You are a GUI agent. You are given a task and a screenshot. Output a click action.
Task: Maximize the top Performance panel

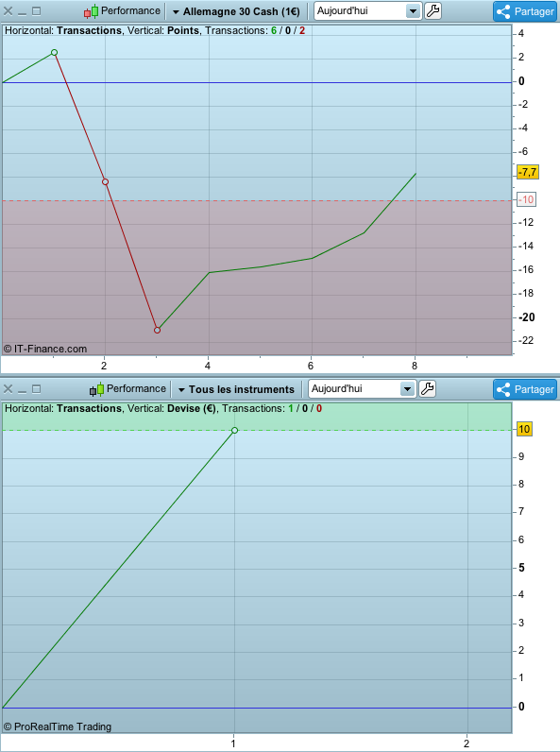click(37, 11)
